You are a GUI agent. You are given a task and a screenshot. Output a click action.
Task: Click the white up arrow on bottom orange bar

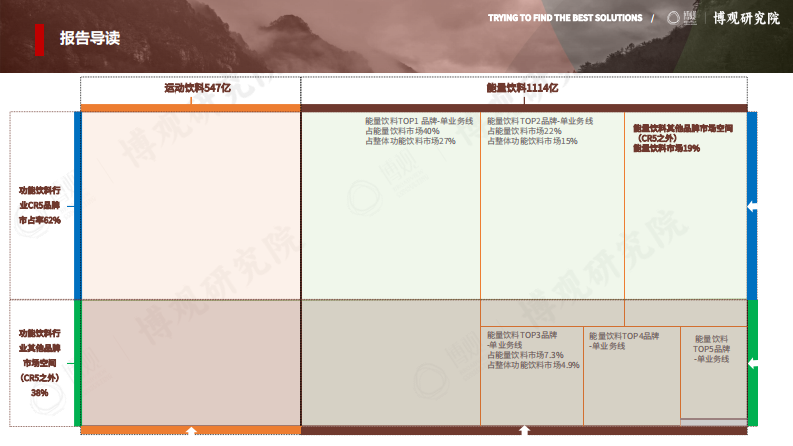(191, 431)
